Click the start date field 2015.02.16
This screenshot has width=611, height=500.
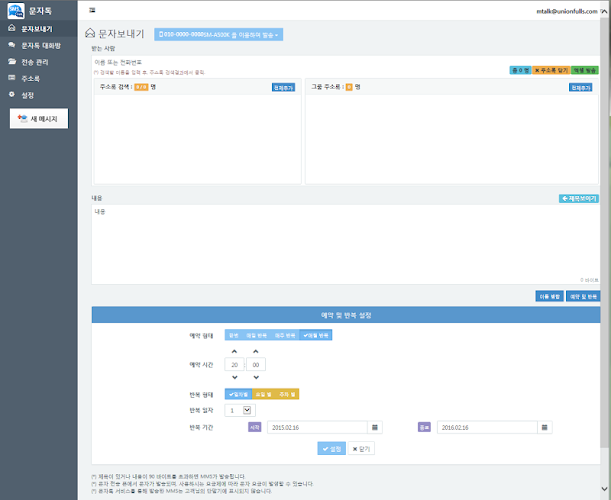[317, 427]
